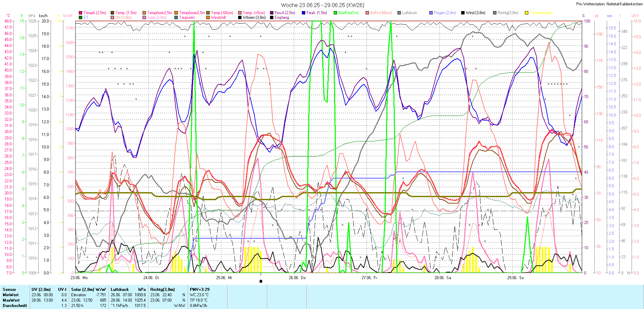Click the '25.06. Mi' date label
The image size is (644, 309).
point(224,277)
